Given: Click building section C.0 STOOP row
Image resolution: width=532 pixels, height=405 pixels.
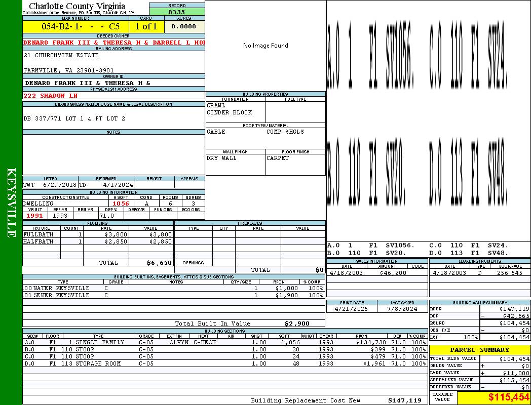Looking at the screenshot, I should [x=225, y=356].
